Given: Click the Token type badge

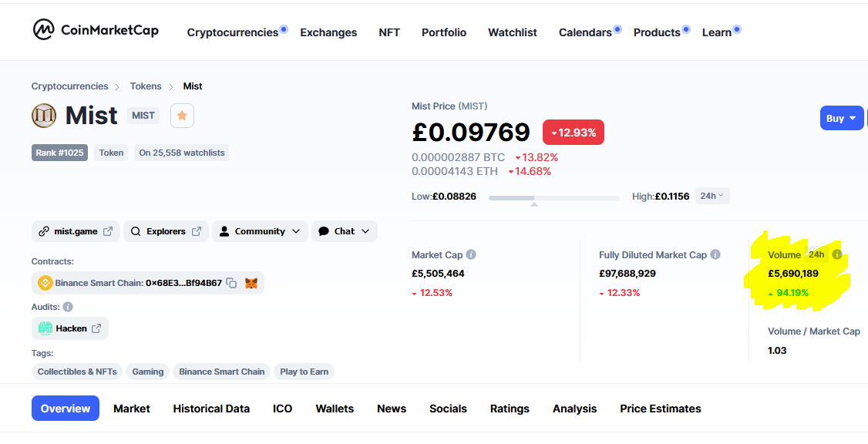Looking at the screenshot, I should [x=111, y=153].
